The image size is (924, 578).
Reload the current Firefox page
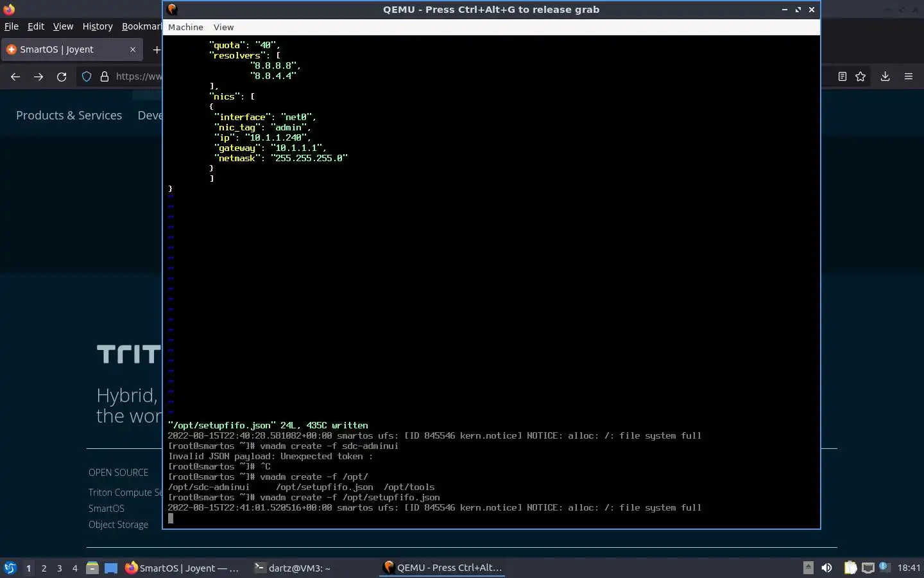(62, 76)
